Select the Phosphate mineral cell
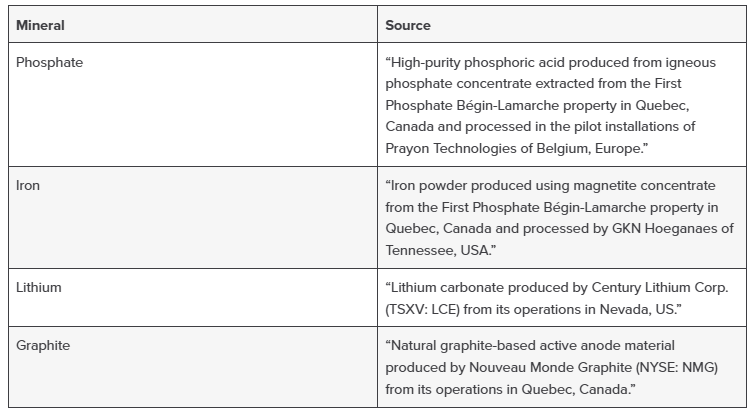Screen dimensions: 754x411 [x=50, y=62]
